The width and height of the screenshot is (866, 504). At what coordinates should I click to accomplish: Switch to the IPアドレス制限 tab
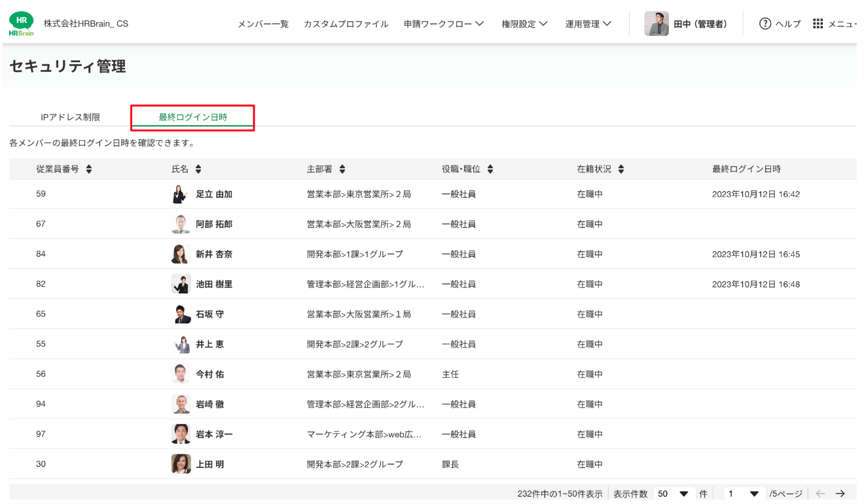pos(70,117)
